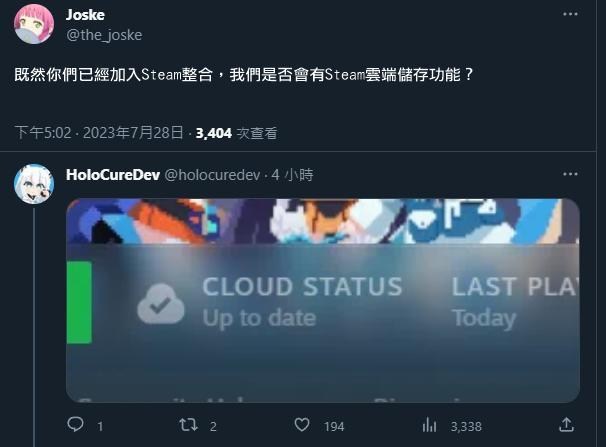Open @the_joske handle link
606x447 pixels.
point(104,35)
